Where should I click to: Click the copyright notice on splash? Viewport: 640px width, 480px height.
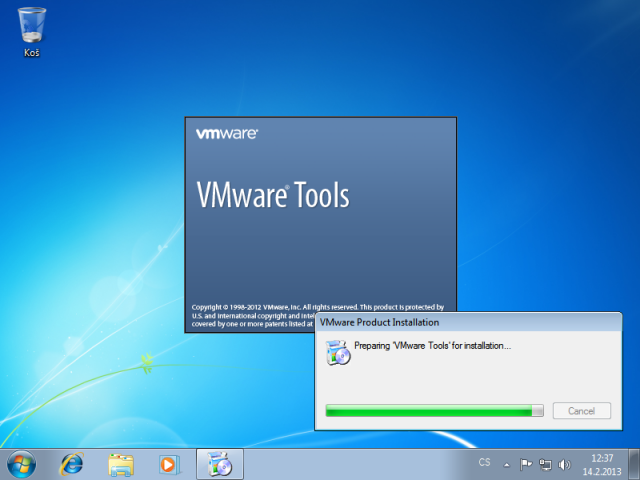tap(318, 315)
